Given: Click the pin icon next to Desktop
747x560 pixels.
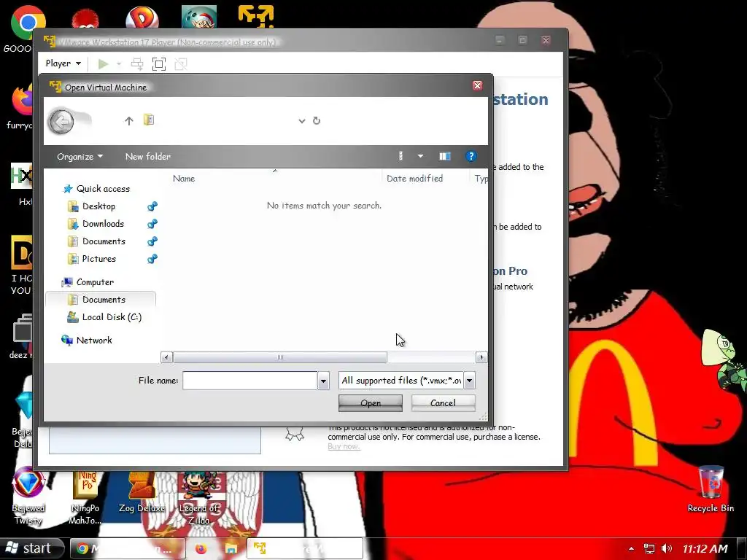Looking at the screenshot, I should [x=152, y=206].
